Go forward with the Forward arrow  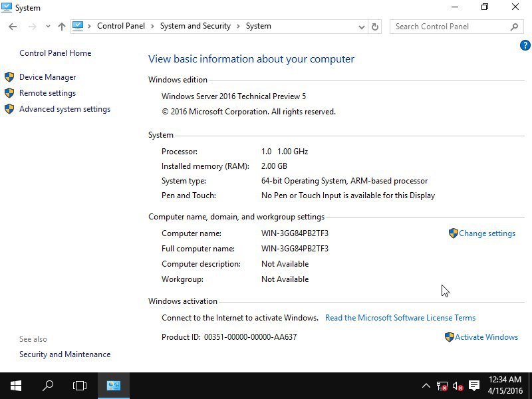coord(32,27)
